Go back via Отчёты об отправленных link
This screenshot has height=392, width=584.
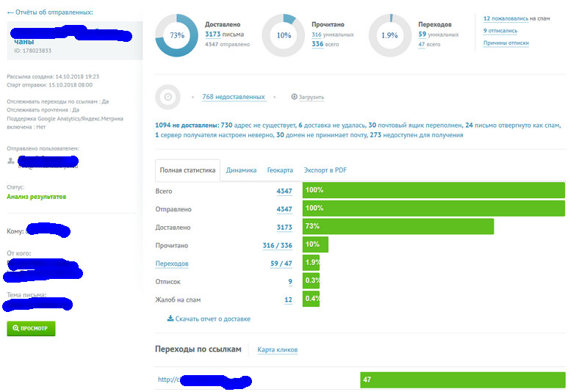tap(50, 12)
